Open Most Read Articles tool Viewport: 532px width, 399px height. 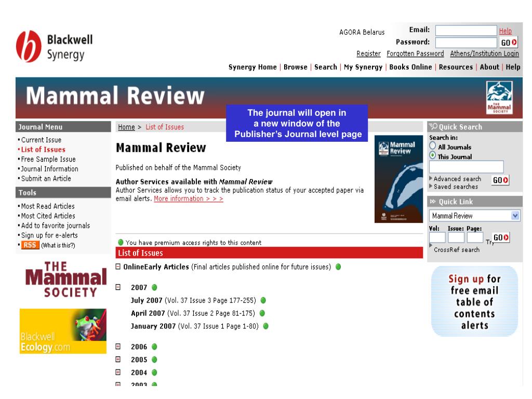(x=48, y=206)
